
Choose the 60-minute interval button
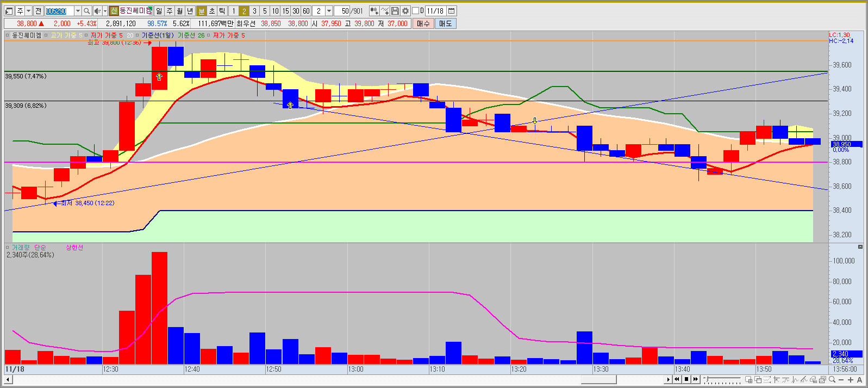pyautogui.click(x=306, y=11)
